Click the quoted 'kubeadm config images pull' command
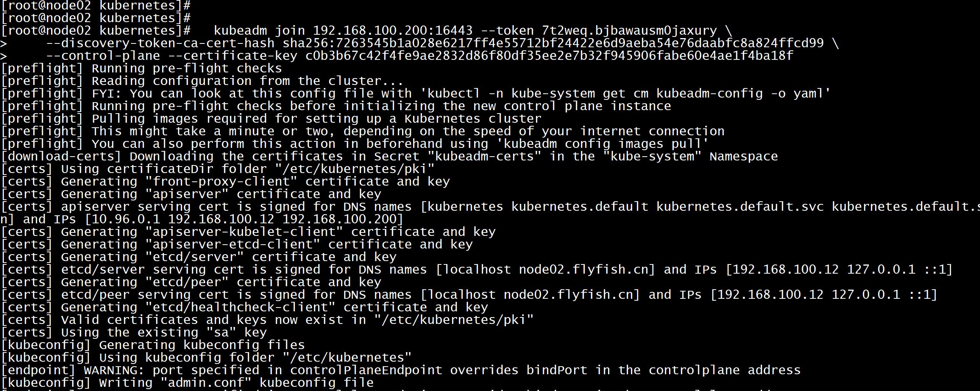980x391 pixels. pyautogui.click(x=606, y=144)
